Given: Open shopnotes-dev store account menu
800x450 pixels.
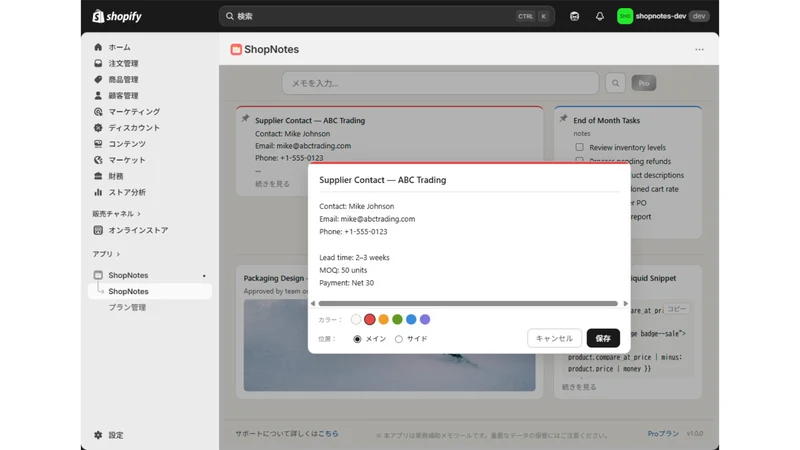Looking at the screenshot, I should click(x=662, y=16).
